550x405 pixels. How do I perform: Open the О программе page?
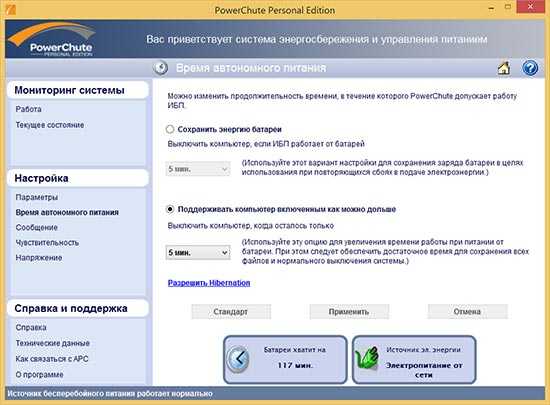[39, 375]
